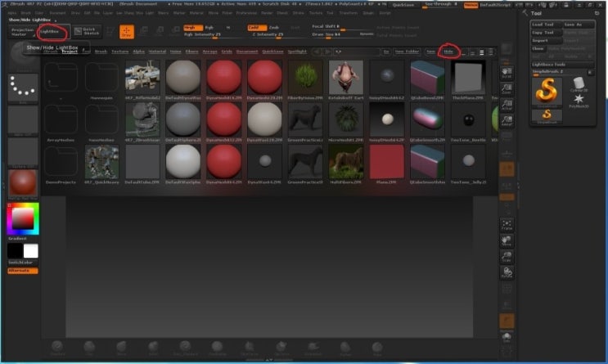Select the Kotelnikoff Earthquake character thumbnail
The height and width of the screenshot is (364, 608).
[x=346, y=77]
